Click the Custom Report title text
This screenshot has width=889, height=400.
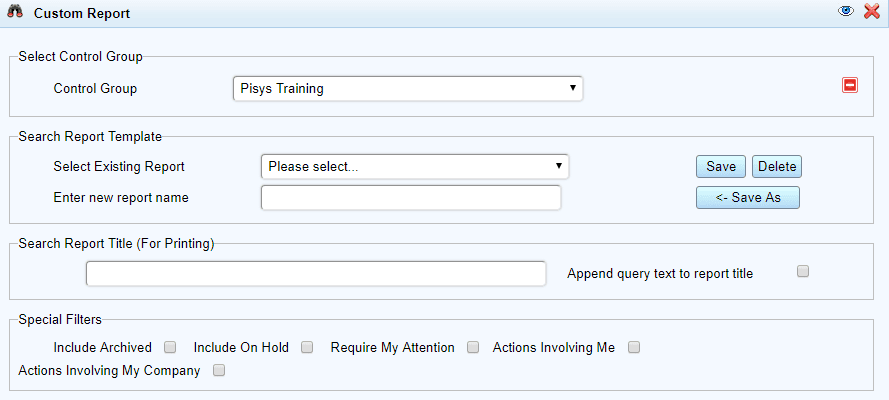82,13
